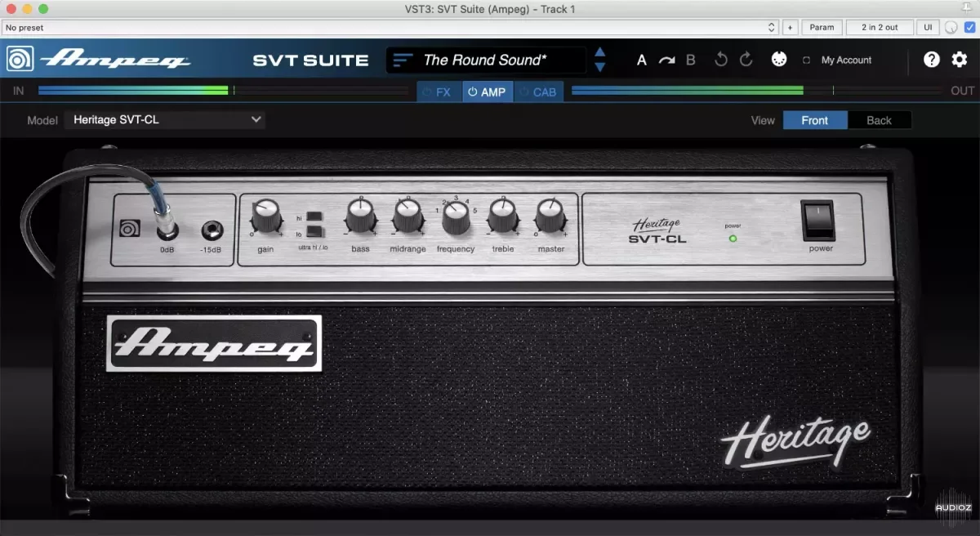Viewport: 980px width, 536px height.
Task: Copy A to B with arrow icon
Action: (x=666, y=60)
